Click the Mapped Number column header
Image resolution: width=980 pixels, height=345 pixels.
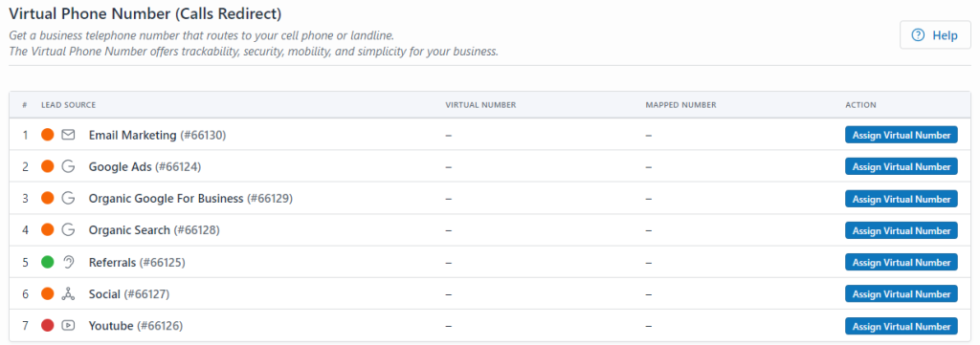680,105
